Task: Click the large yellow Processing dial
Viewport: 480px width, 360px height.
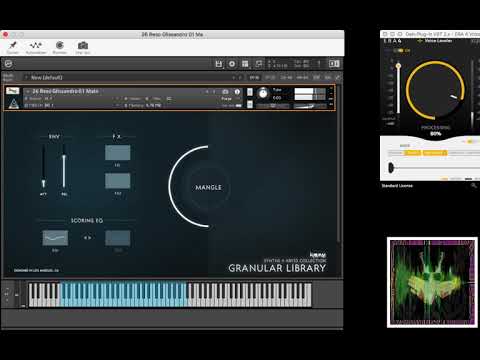Action: [x=435, y=90]
